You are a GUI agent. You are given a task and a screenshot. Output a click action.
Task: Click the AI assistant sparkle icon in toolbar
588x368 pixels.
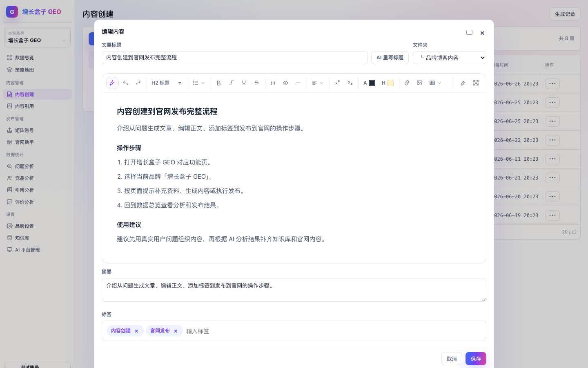112,83
